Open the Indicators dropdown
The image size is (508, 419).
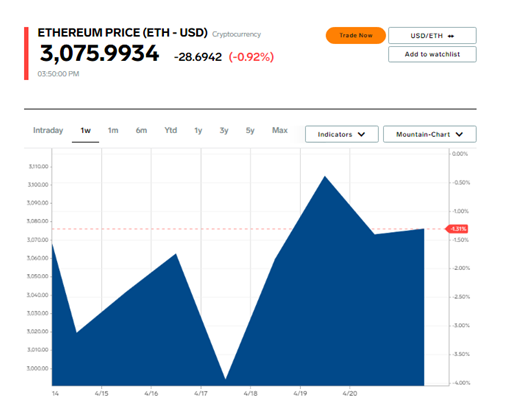(342, 134)
